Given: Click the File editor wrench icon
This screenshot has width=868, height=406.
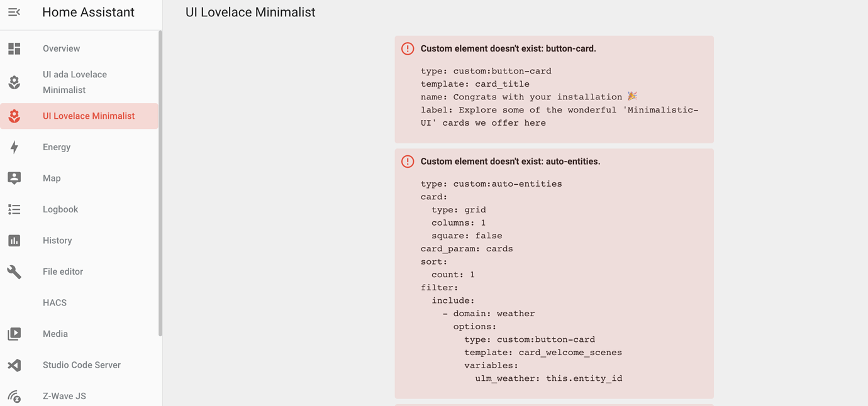Looking at the screenshot, I should (x=14, y=272).
